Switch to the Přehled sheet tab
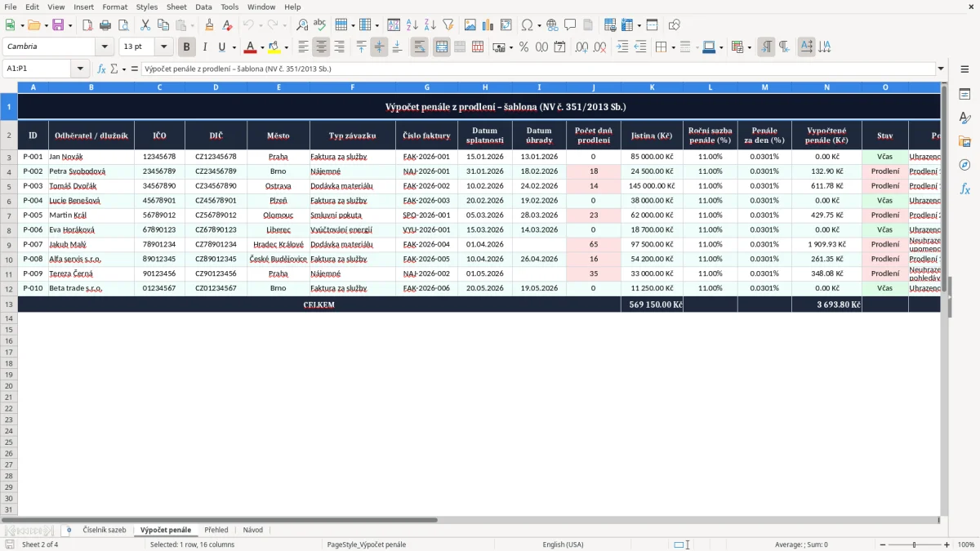Image resolution: width=980 pixels, height=551 pixels. tap(216, 530)
